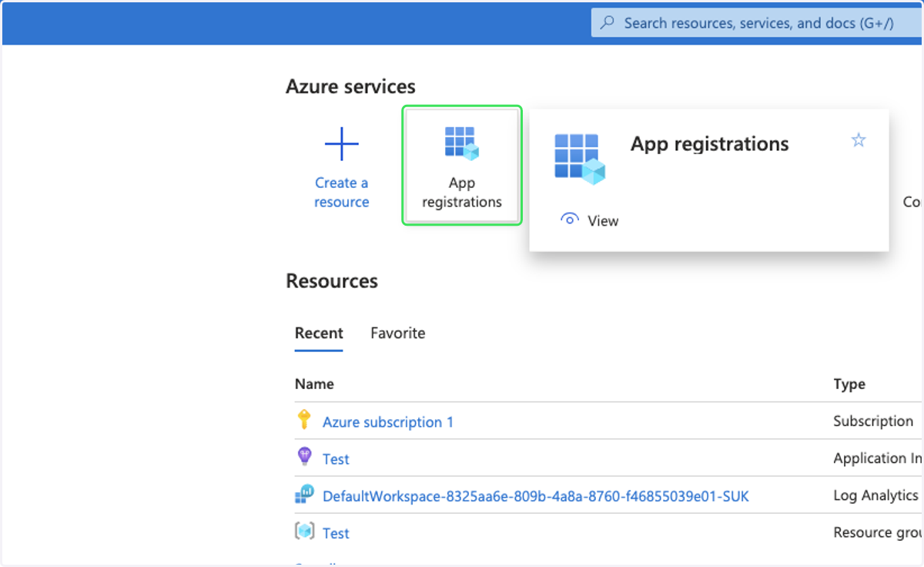Sort by the Name column header
This screenshot has height=567, width=924.
(x=314, y=384)
